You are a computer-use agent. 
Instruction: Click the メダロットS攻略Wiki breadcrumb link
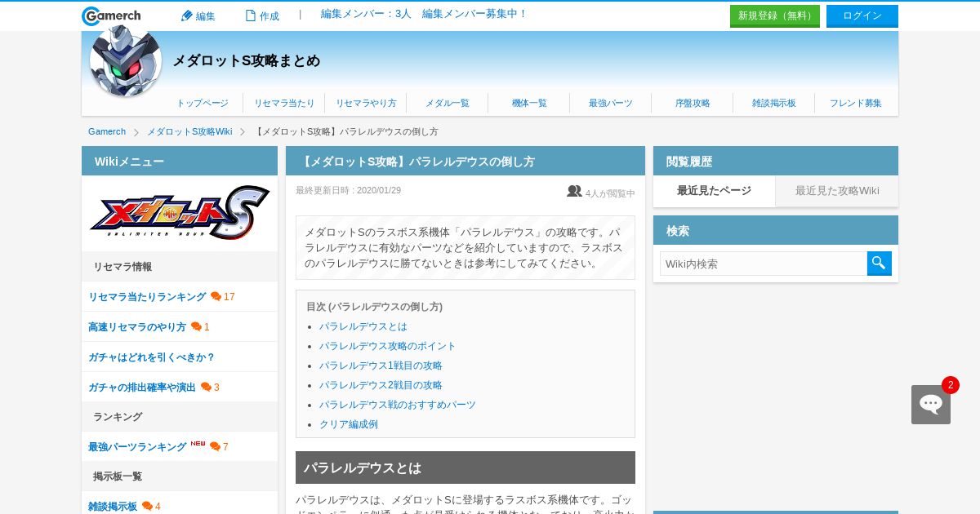[189, 131]
